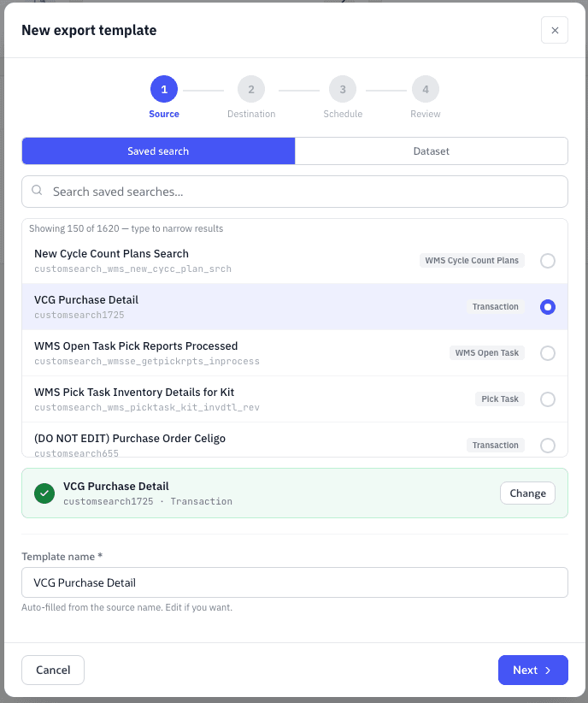This screenshot has width=588, height=703.
Task: Switch to the Dataset tab
Action: [431, 151]
